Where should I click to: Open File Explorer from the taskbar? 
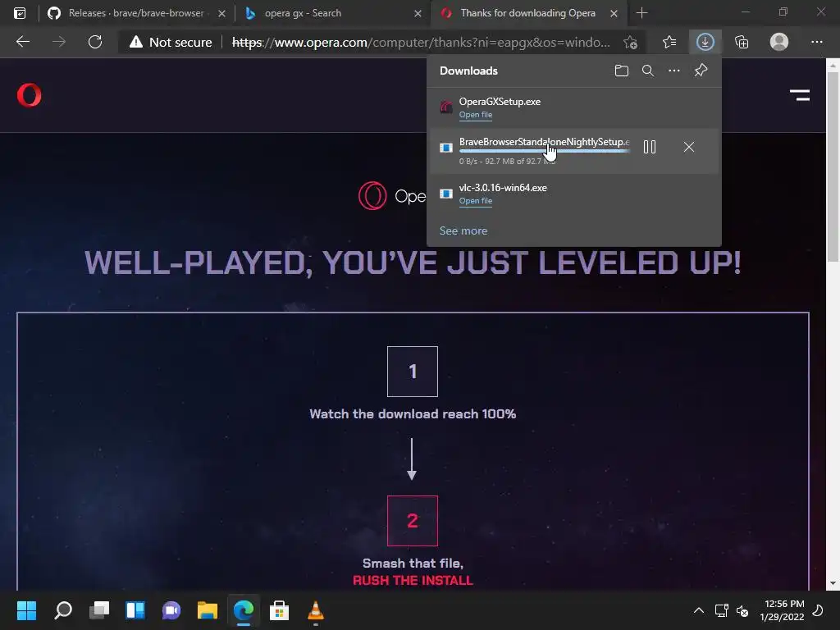point(208,610)
